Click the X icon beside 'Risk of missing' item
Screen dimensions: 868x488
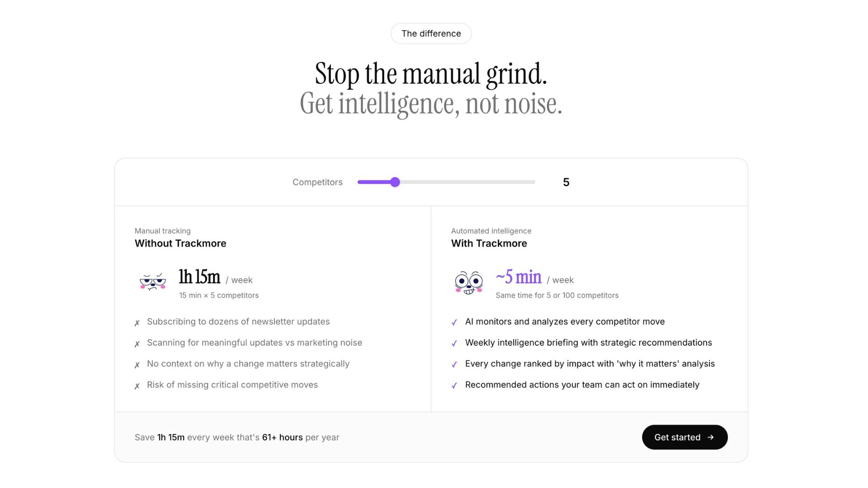pos(137,386)
